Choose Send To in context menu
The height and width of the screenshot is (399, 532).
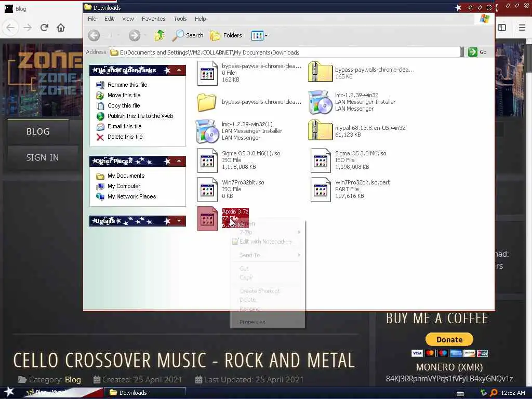click(267, 255)
